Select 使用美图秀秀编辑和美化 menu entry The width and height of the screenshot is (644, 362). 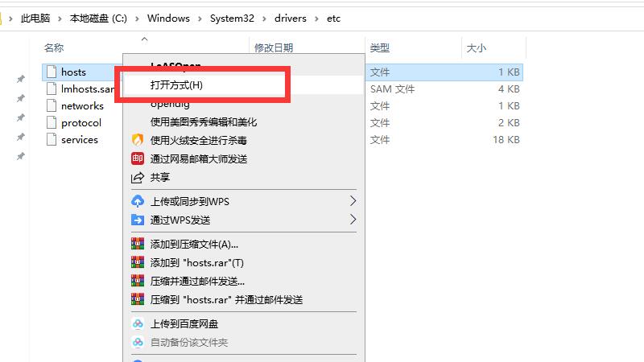[203, 122]
